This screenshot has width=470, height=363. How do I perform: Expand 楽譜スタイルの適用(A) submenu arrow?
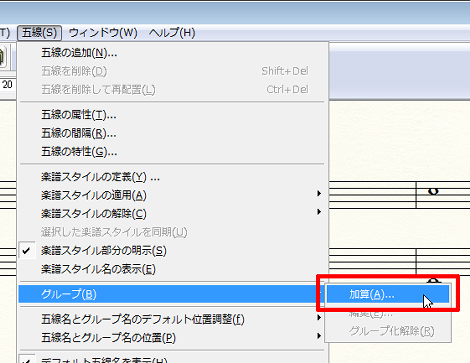click(x=319, y=193)
